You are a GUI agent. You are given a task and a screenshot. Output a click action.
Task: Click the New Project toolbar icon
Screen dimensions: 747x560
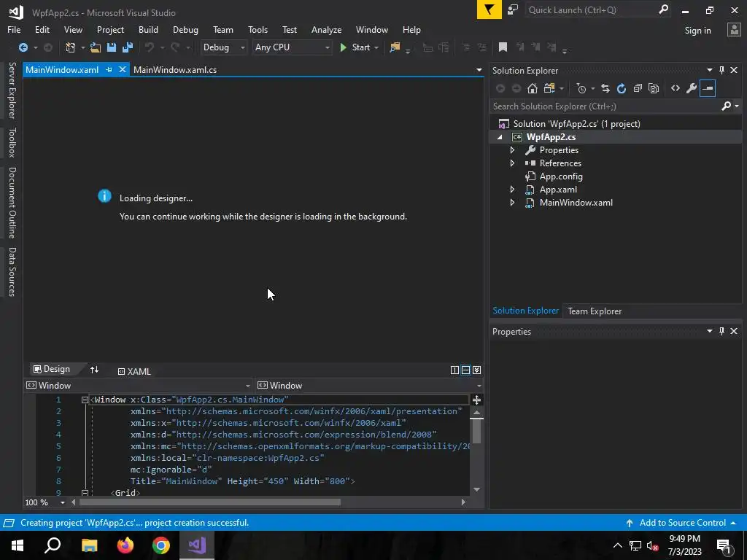(71, 47)
